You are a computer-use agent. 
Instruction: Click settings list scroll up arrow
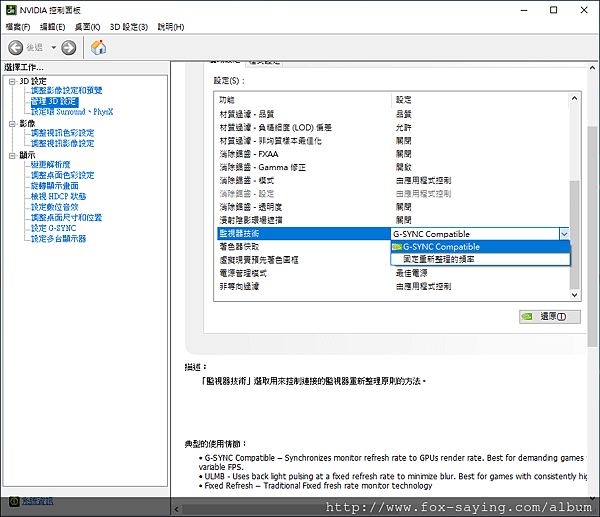(574, 98)
